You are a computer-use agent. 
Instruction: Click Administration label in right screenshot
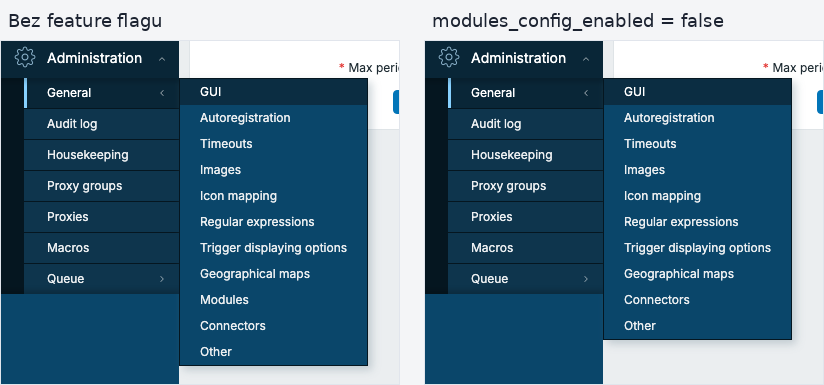coord(519,58)
